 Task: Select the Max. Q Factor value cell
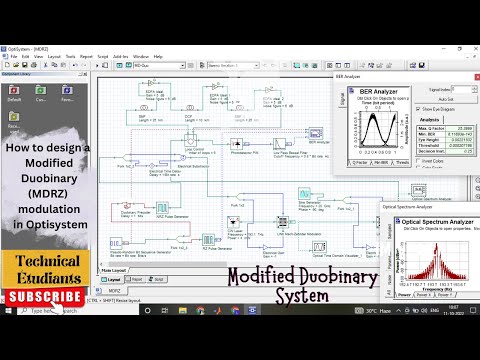pyautogui.click(x=460, y=128)
